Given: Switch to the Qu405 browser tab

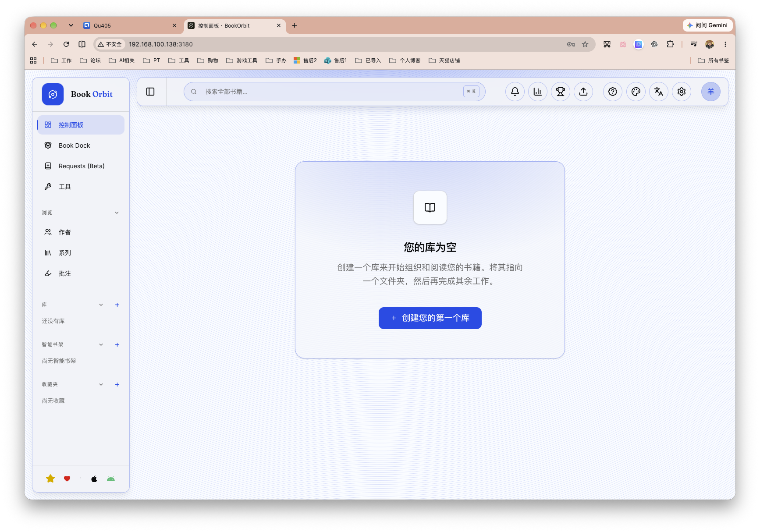Looking at the screenshot, I should pyautogui.click(x=130, y=25).
